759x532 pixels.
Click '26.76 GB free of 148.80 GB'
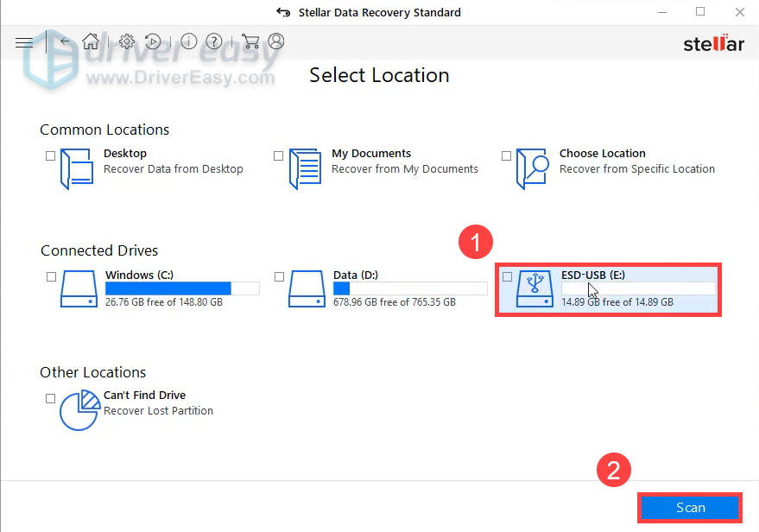(163, 302)
